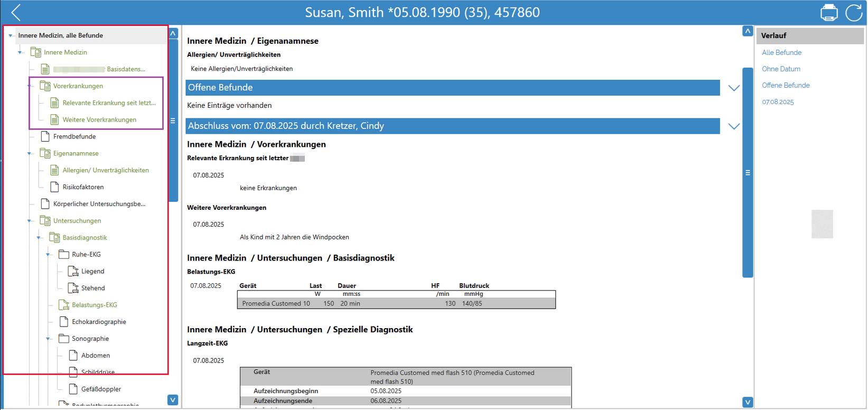This screenshot has height=410, width=868.
Task: Click the Abdomen page icon
Action: coord(73,356)
